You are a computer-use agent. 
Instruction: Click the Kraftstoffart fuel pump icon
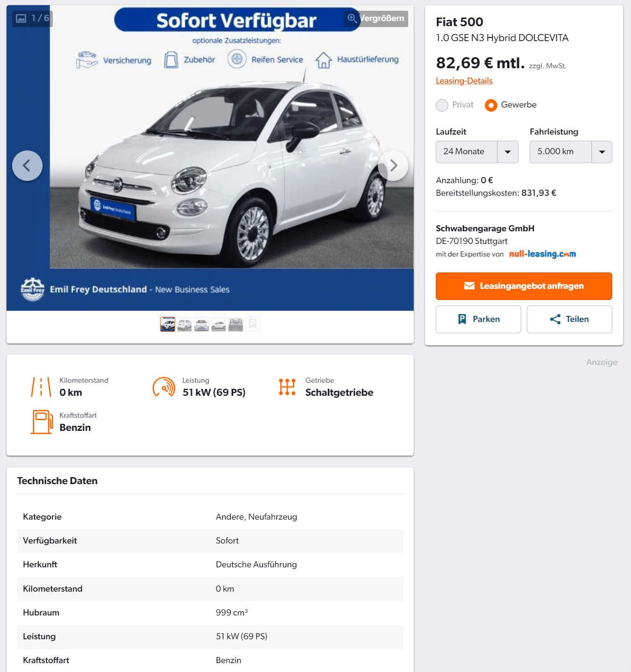[x=42, y=422]
